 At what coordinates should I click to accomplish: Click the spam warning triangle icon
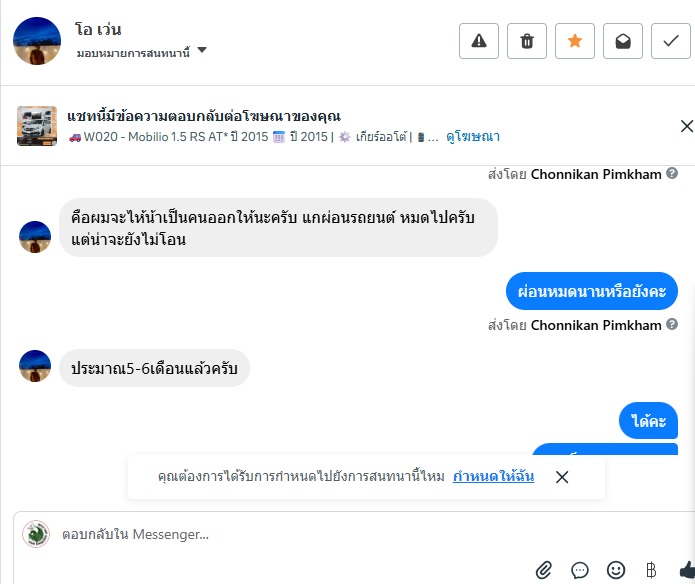(x=479, y=41)
